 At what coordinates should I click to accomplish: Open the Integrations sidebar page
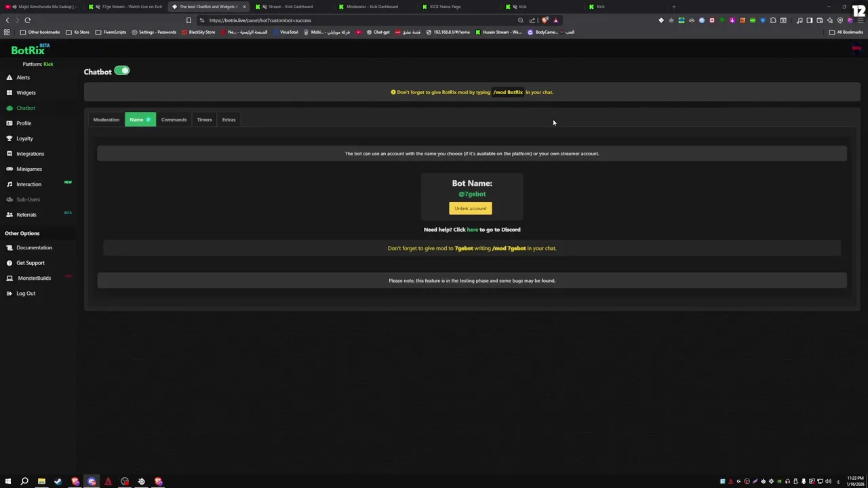pos(30,154)
